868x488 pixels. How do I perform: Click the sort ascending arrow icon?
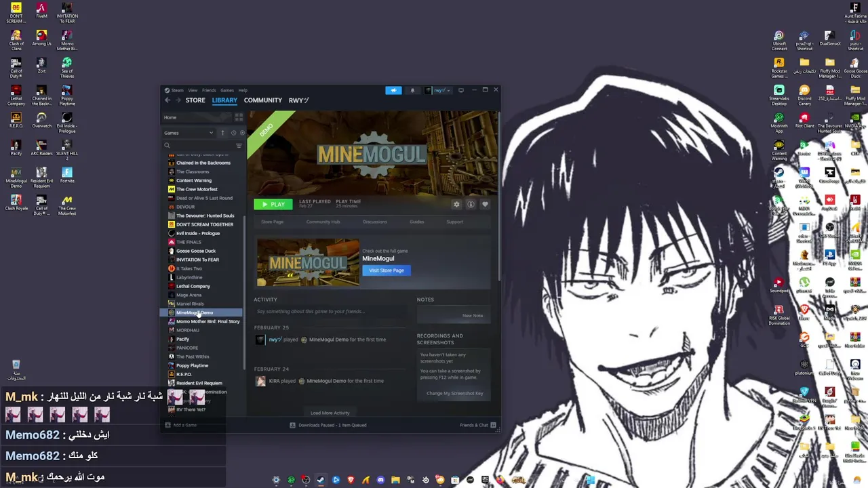(x=222, y=133)
